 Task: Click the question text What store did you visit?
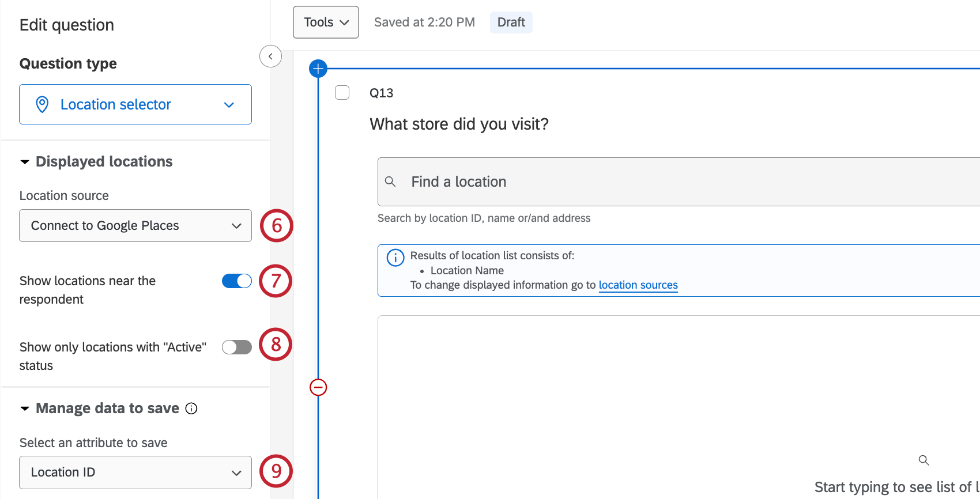click(x=459, y=124)
